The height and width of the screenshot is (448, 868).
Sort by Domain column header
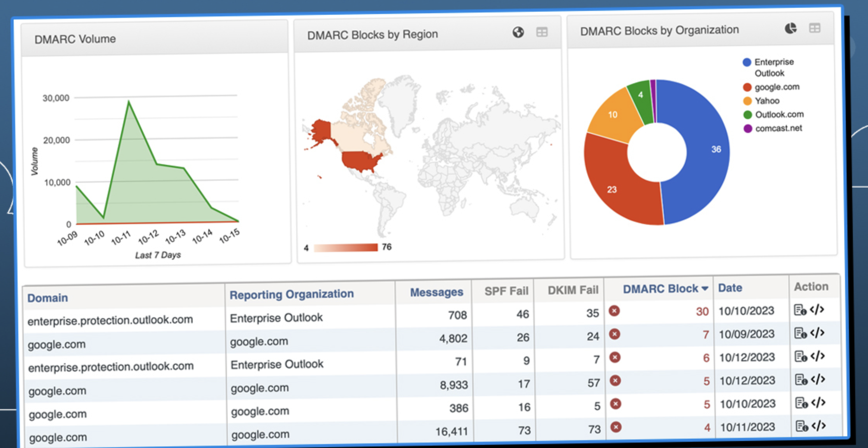click(x=47, y=298)
